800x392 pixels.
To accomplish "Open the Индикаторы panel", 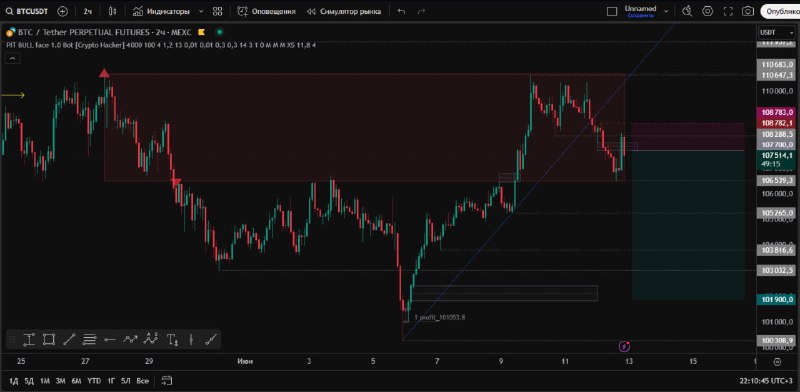I will coord(162,11).
